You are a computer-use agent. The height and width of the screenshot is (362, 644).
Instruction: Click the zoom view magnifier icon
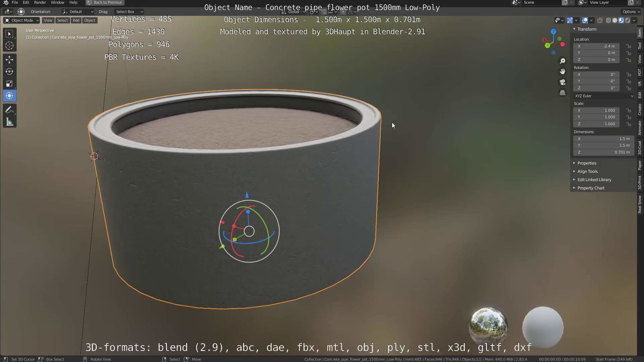(x=562, y=61)
